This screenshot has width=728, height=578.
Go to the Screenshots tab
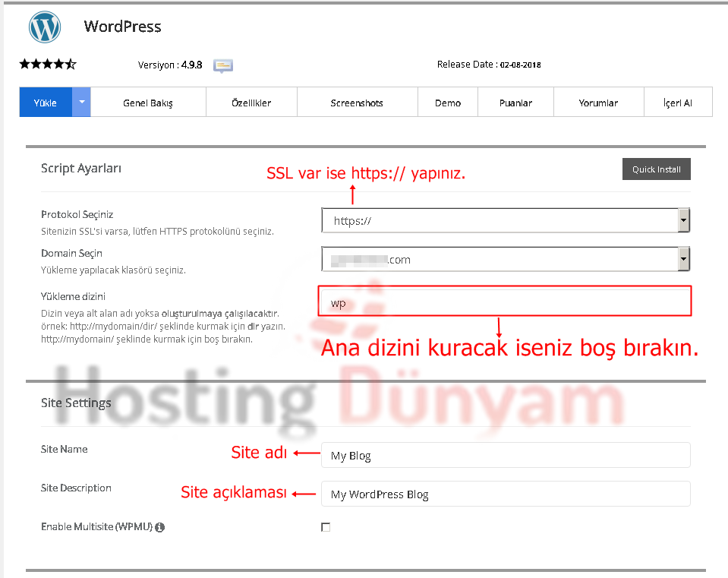[x=357, y=103]
